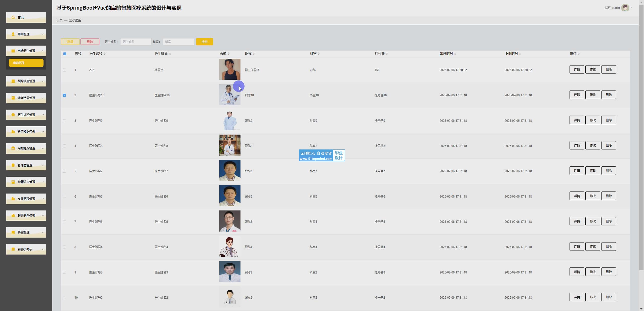
Task: Uncheck the checkbox for row 2
Action: [64, 95]
